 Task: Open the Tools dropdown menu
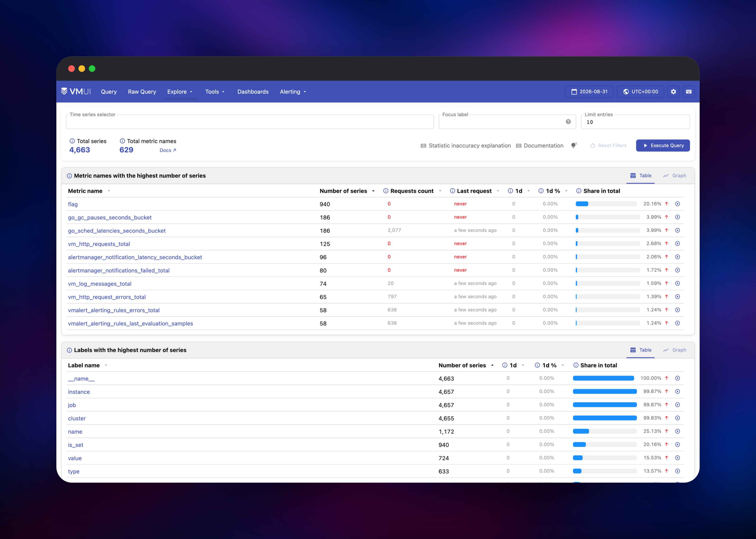[215, 92]
